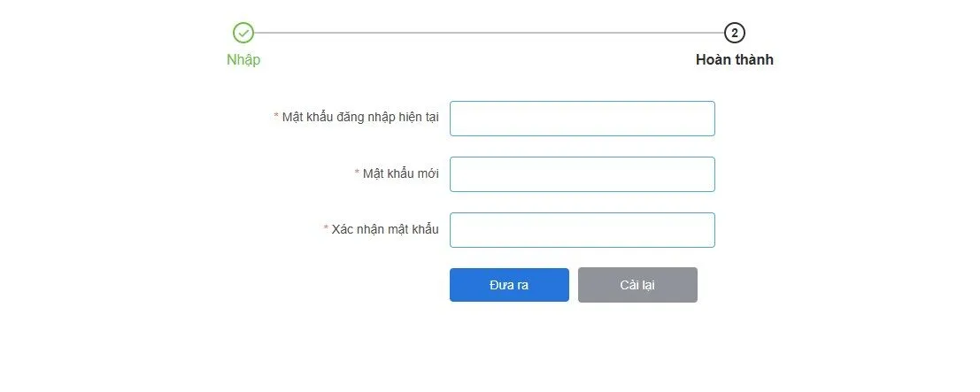Screen dimensions: 980x392
Task: Click the red asterisk beside Mật khẩu mới
Action: click(x=357, y=173)
